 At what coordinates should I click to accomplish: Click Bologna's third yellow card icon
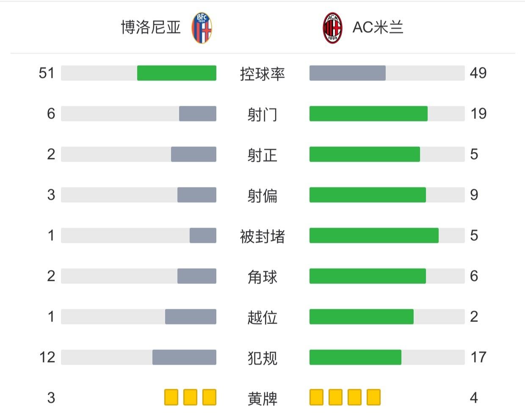[x=209, y=398]
